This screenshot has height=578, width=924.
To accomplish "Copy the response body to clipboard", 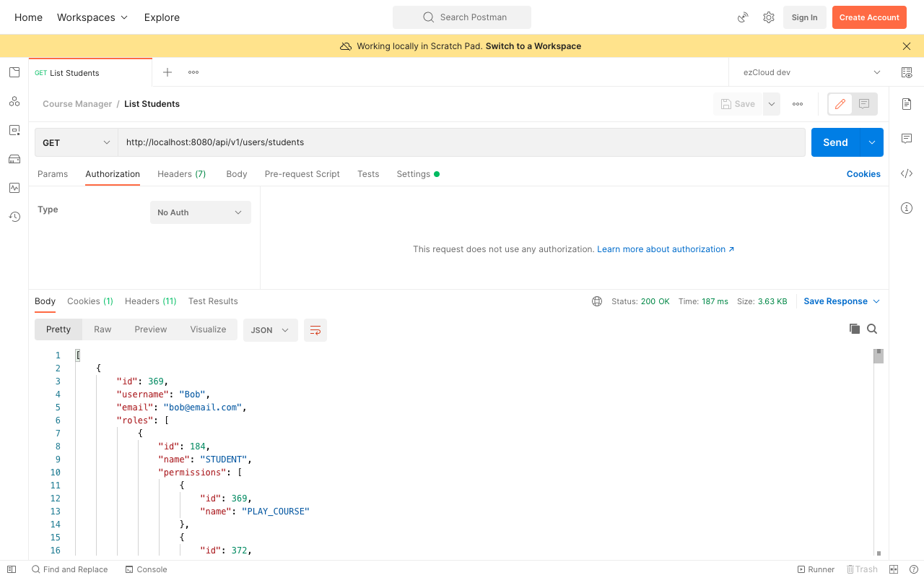I will [x=855, y=329].
